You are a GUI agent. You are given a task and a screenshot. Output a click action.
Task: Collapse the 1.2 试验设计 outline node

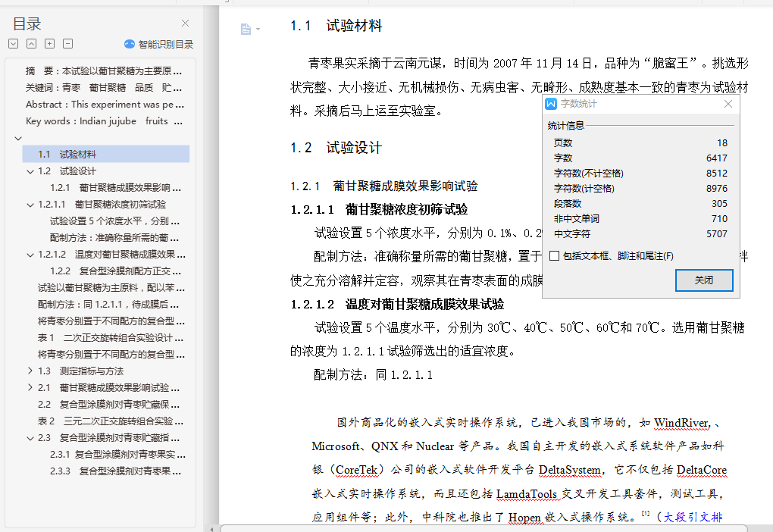[x=30, y=171]
